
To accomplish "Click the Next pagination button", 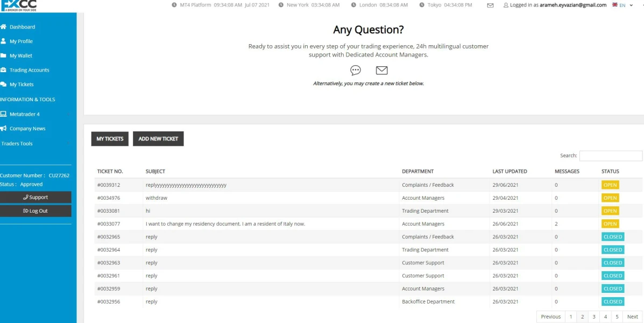I will pos(632,317).
